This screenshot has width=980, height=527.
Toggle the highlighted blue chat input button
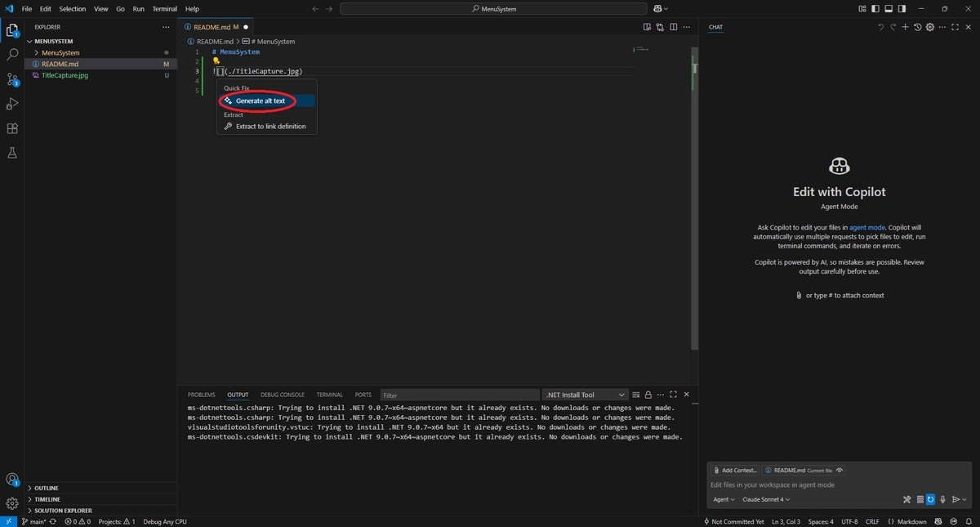930,499
